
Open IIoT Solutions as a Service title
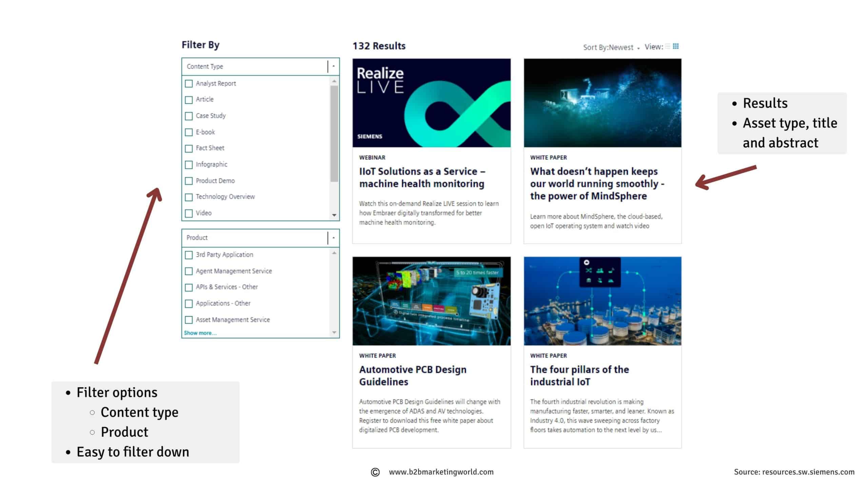click(x=422, y=178)
